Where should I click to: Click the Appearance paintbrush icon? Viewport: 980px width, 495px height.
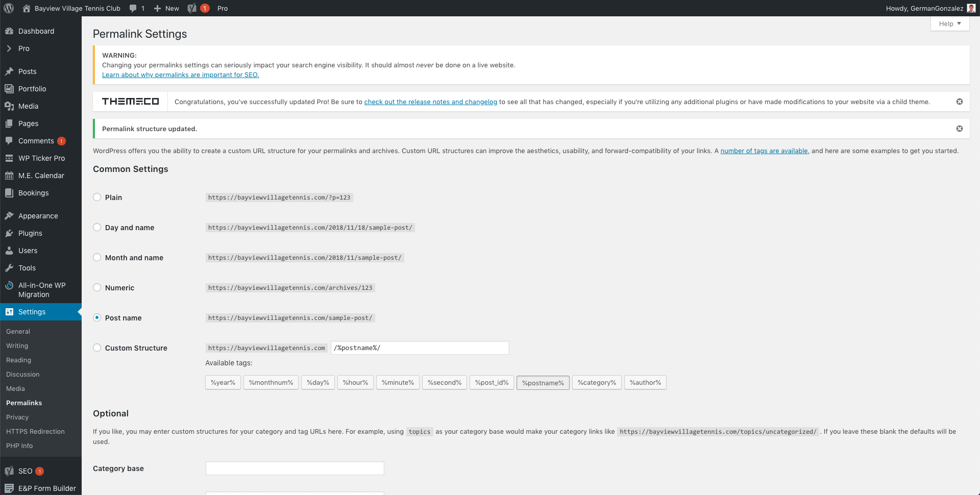(x=9, y=216)
